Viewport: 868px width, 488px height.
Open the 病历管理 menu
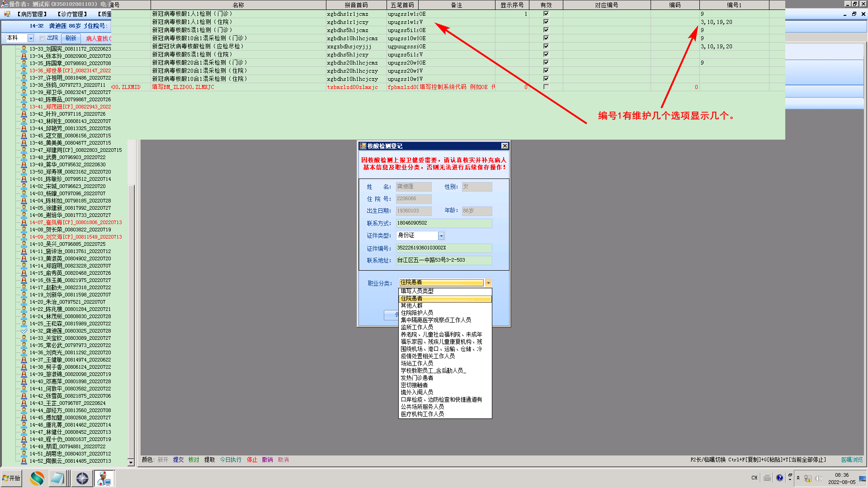[32, 14]
